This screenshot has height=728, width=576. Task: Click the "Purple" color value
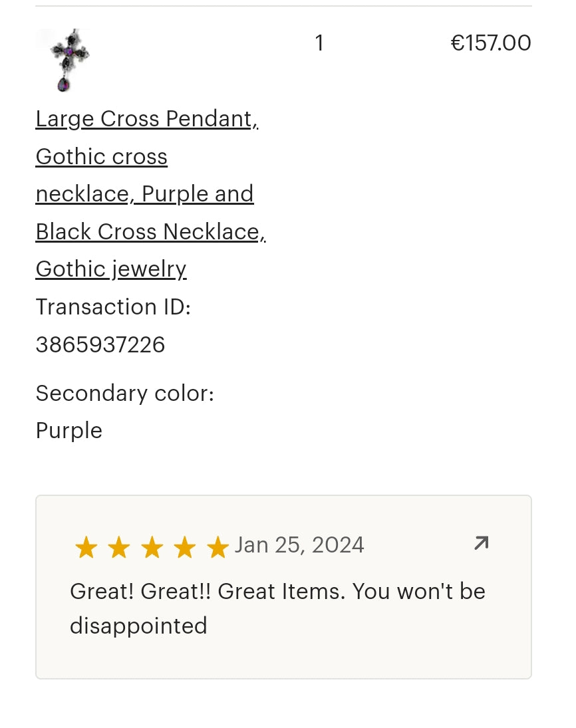pos(69,431)
